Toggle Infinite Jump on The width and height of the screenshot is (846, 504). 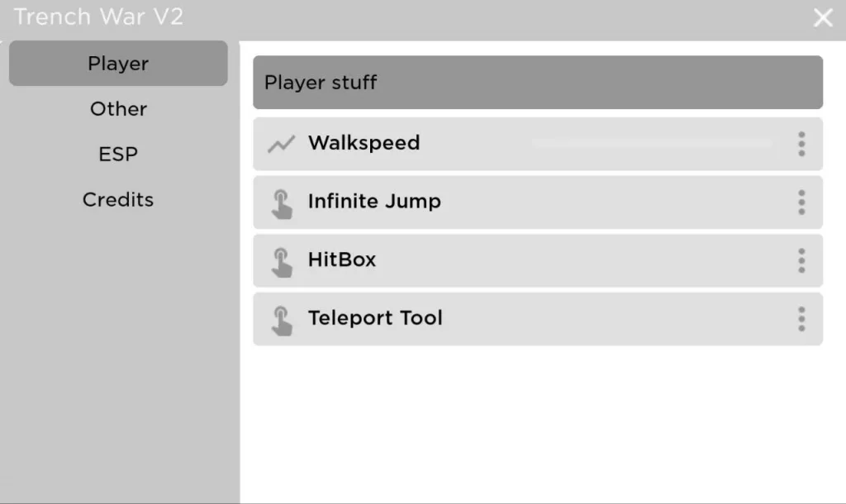(537, 202)
